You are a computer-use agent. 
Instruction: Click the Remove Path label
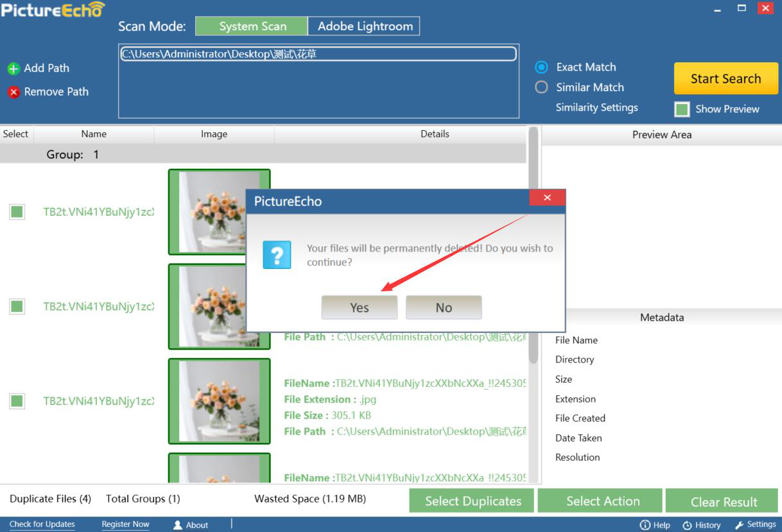56,92
